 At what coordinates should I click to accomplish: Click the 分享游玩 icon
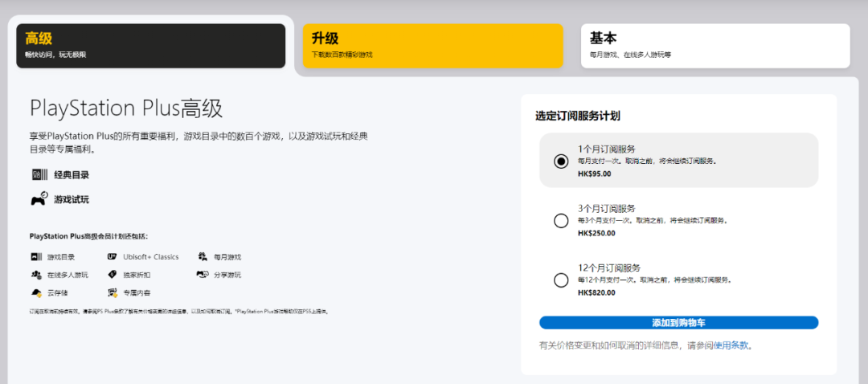(202, 275)
